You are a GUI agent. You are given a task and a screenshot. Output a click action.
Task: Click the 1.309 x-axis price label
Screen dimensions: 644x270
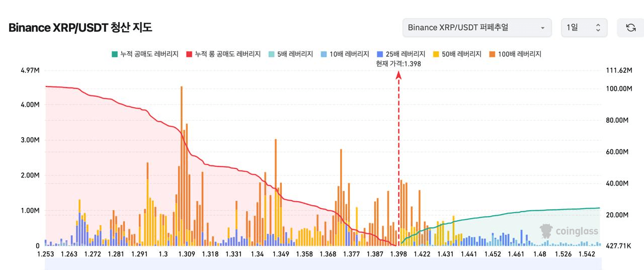[187, 254]
